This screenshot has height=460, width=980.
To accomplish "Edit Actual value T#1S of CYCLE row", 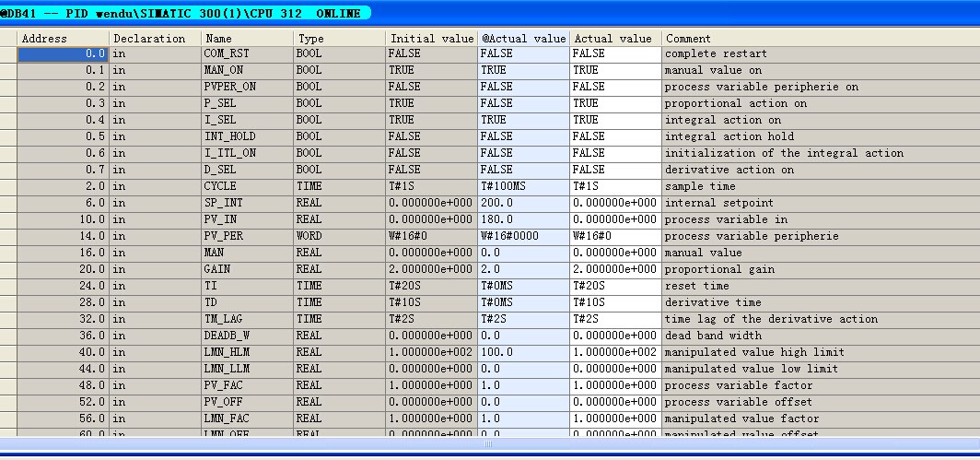I will (x=615, y=186).
